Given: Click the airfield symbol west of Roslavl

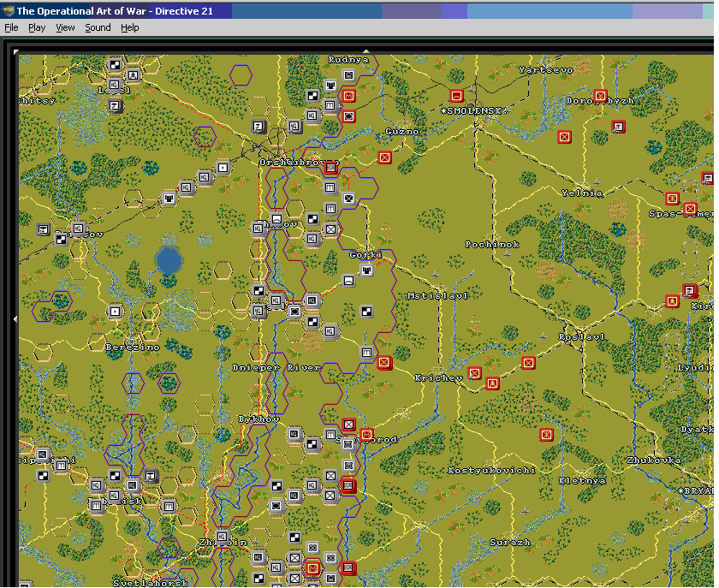Looking at the screenshot, I should tap(543, 336).
